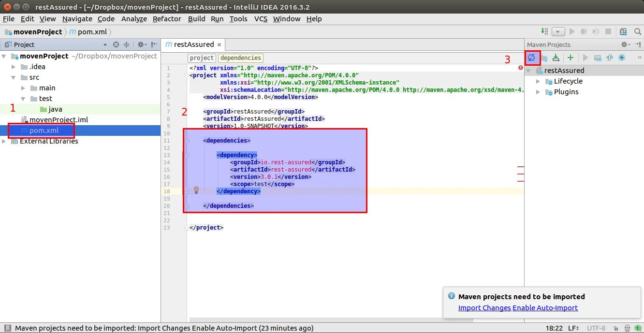Screen dimensions: 644x333
Task: Click project breadcrumb tag
Action: pyautogui.click(x=202, y=58)
